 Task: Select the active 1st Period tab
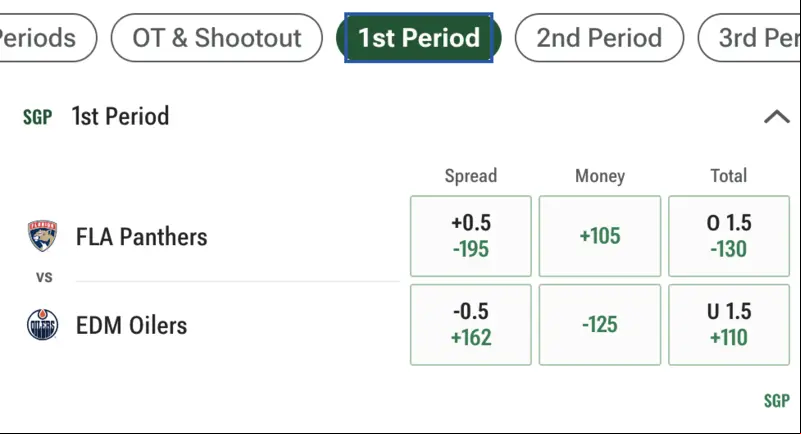(419, 38)
